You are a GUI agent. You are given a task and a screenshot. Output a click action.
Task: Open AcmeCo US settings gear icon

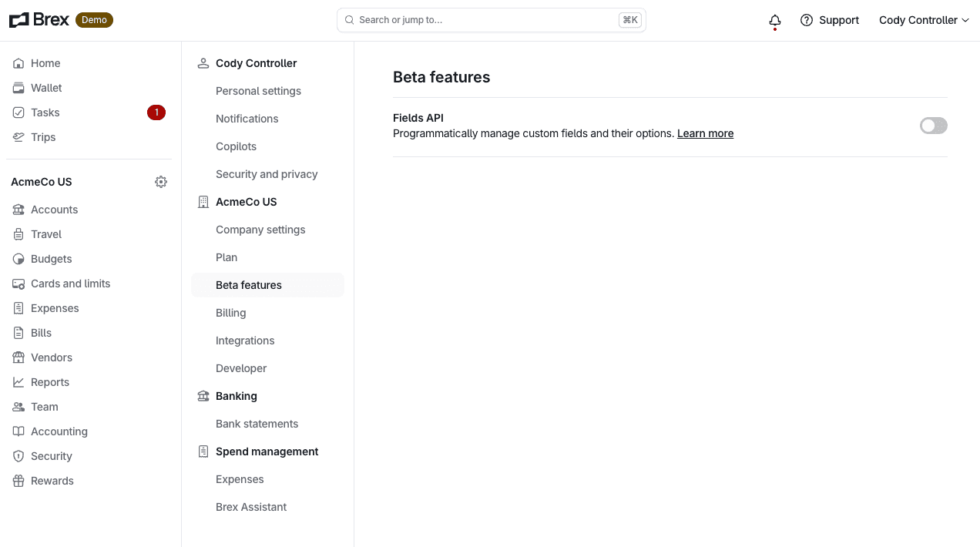click(x=161, y=182)
